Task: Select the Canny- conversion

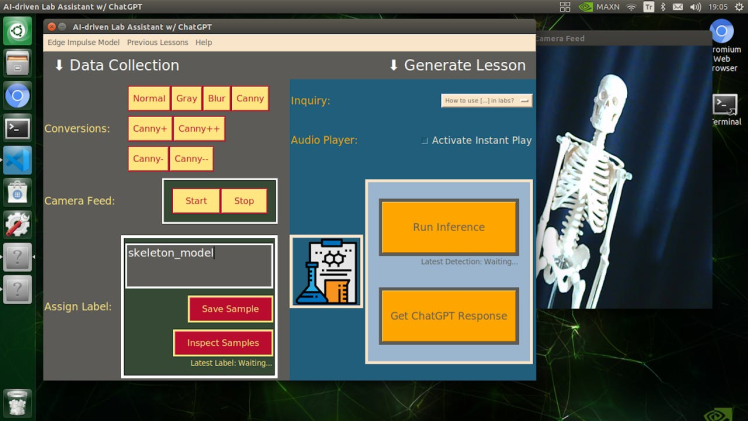Action: coord(148,159)
